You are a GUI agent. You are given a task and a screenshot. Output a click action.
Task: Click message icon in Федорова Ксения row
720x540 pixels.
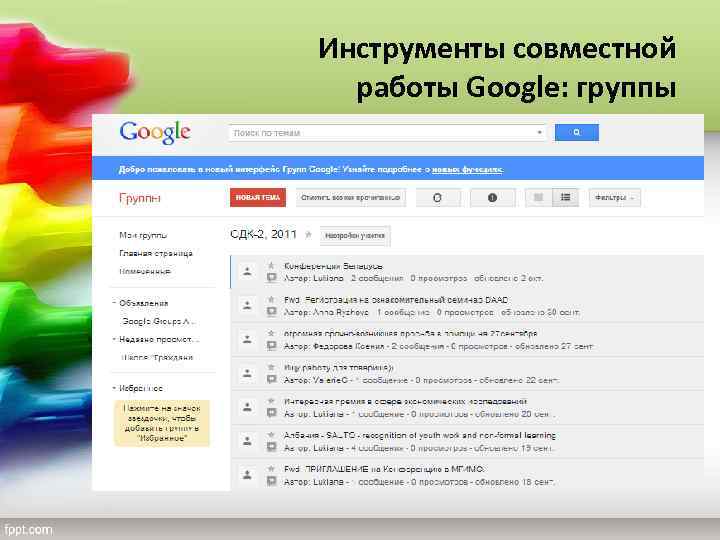point(271,346)
